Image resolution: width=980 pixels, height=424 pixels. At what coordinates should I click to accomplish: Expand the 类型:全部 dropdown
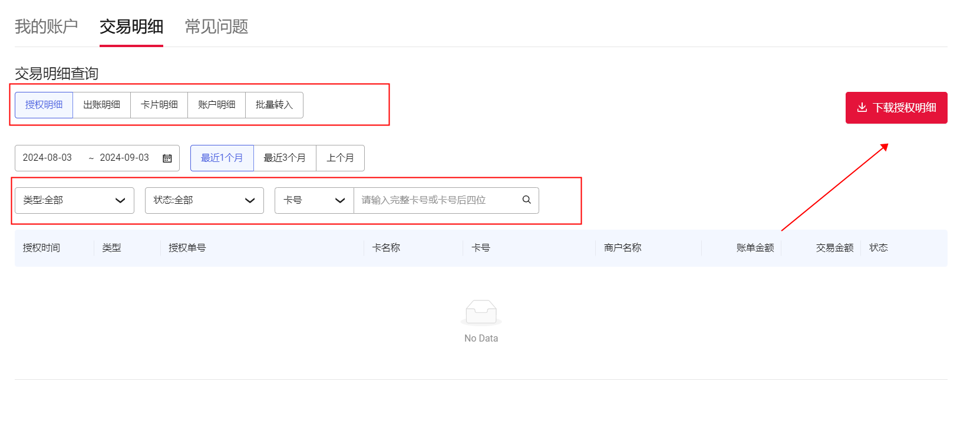74,200
